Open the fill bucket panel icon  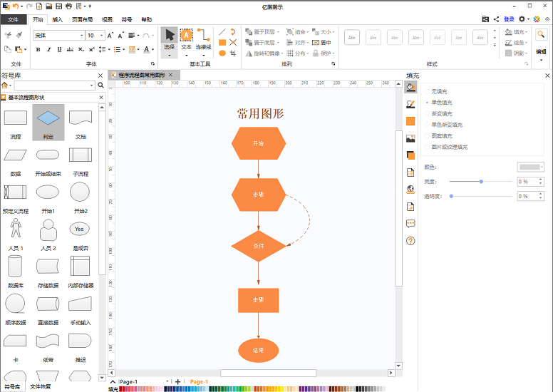410,87
